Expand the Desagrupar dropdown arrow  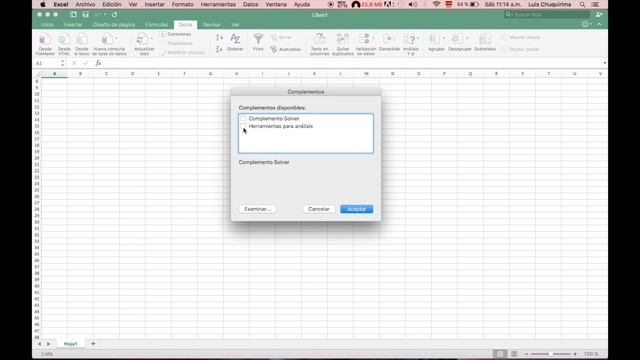click(x=467, y=38)
